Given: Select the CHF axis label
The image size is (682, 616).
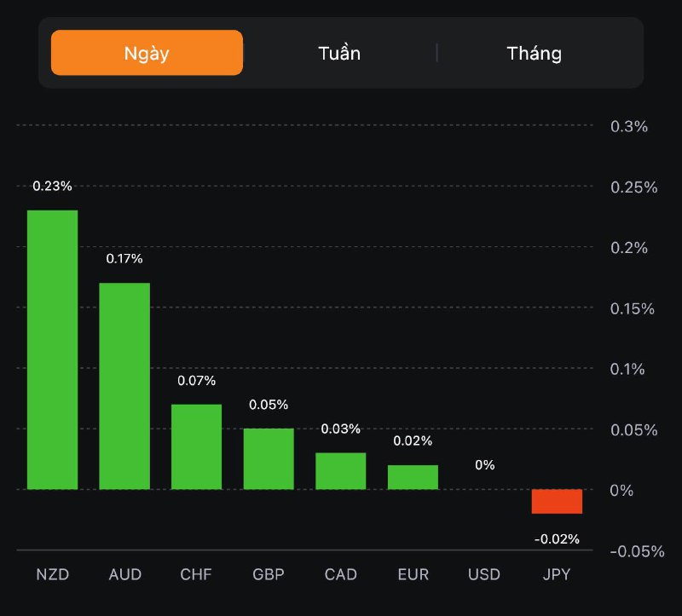Looking at the screenshot, I should click(196, 574).
